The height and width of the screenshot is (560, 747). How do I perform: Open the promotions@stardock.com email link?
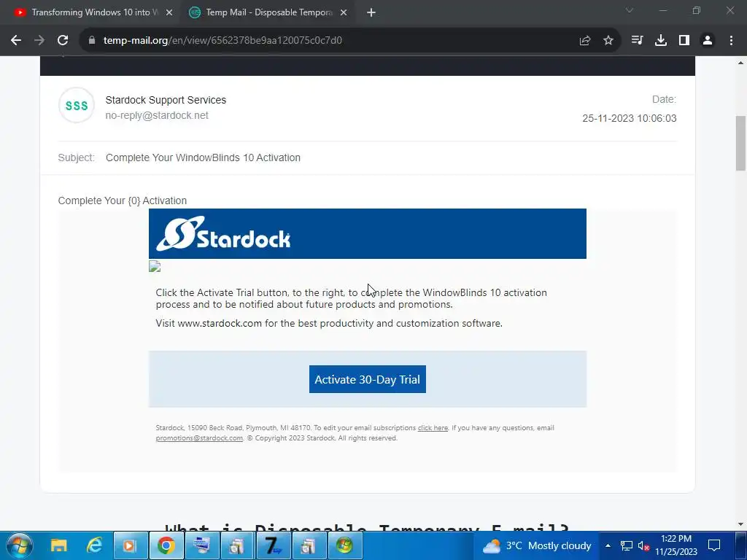click(199, 438)
